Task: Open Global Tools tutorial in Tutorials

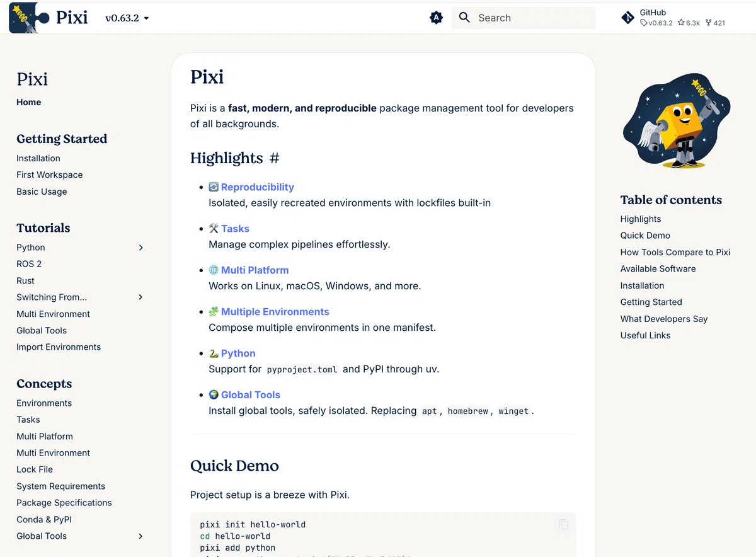Action: coord(42,330)
